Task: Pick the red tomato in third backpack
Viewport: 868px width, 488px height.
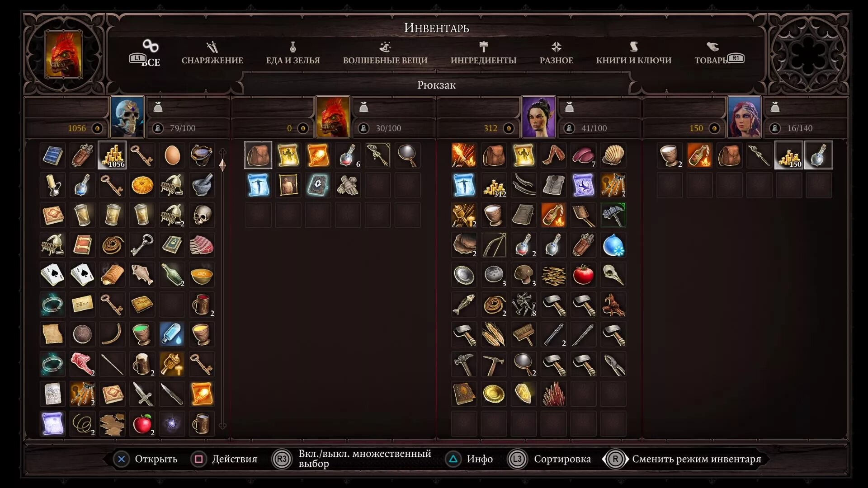Action: (x=583, y=275)
